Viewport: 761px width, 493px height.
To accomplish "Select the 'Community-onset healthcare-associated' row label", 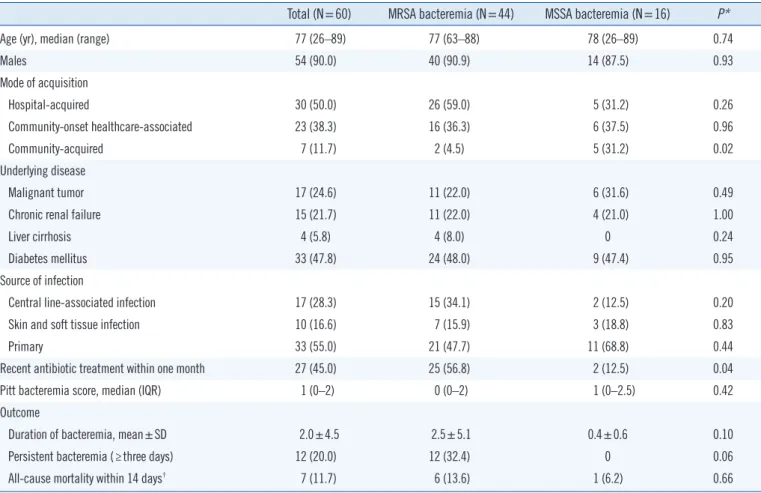I will click(100, 127).
